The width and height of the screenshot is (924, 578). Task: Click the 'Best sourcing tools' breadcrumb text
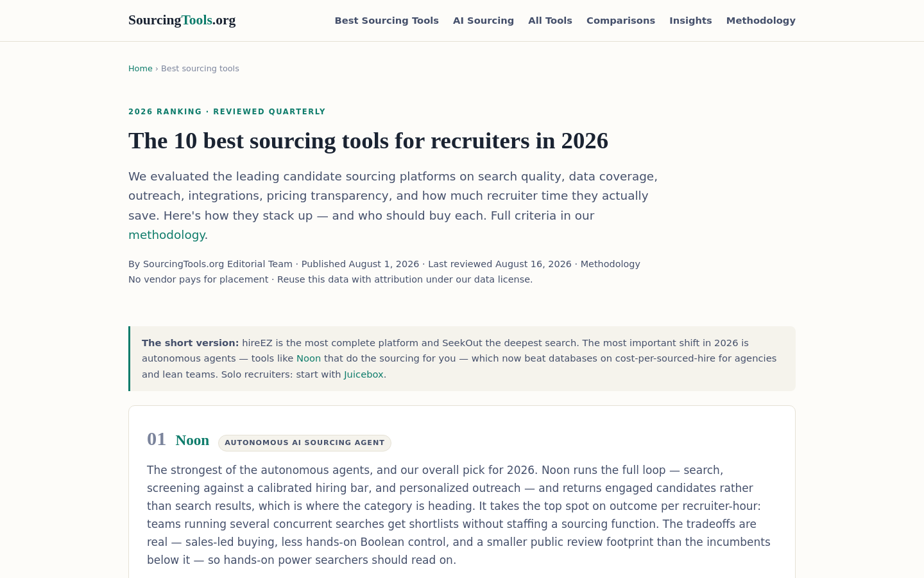(200, 69)
